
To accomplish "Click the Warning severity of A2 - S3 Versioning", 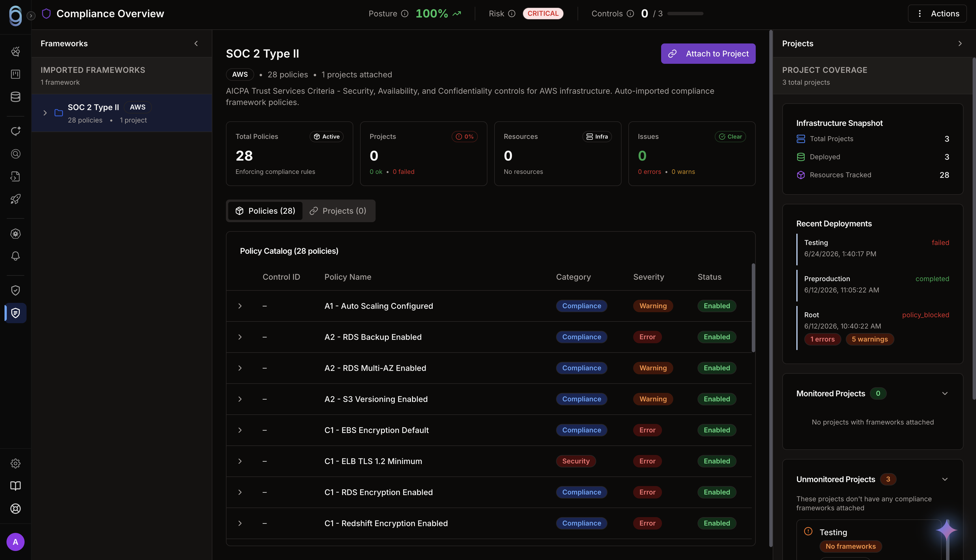I will (x=653, y=399).
